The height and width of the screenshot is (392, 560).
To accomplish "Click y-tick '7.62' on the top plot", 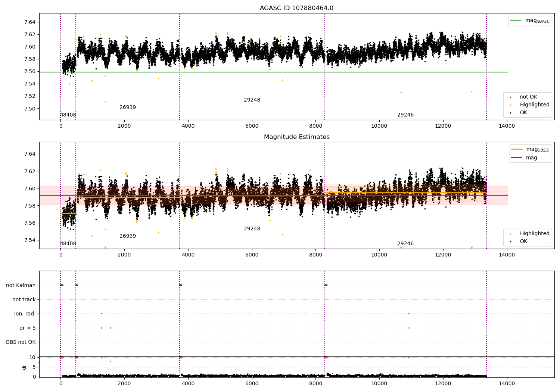I will [30, 34].
